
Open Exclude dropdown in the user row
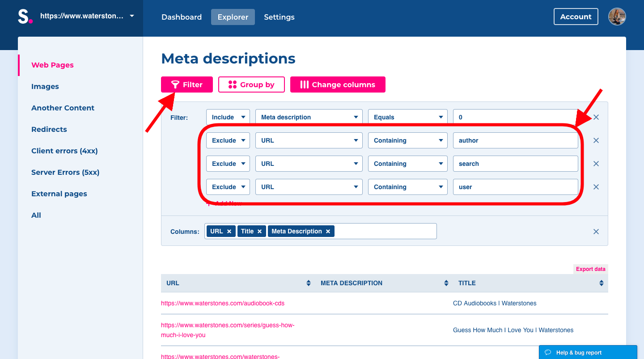click(x=228, y=187)
